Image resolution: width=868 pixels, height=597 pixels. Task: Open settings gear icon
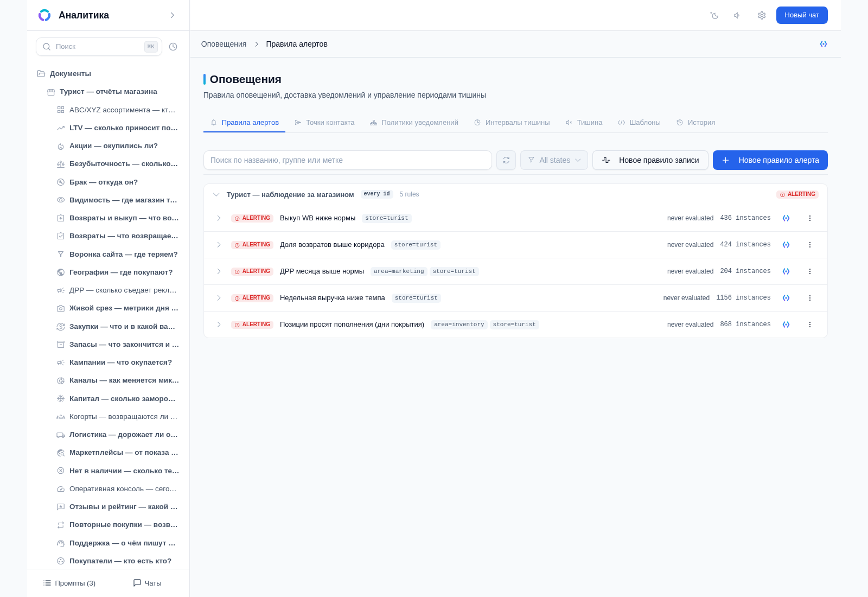click(x=762, y=15)
